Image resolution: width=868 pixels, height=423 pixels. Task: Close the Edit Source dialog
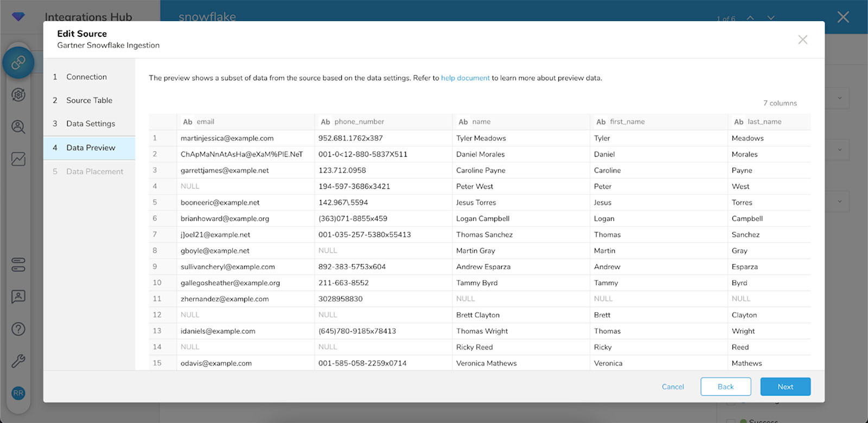tap(802, 40)
